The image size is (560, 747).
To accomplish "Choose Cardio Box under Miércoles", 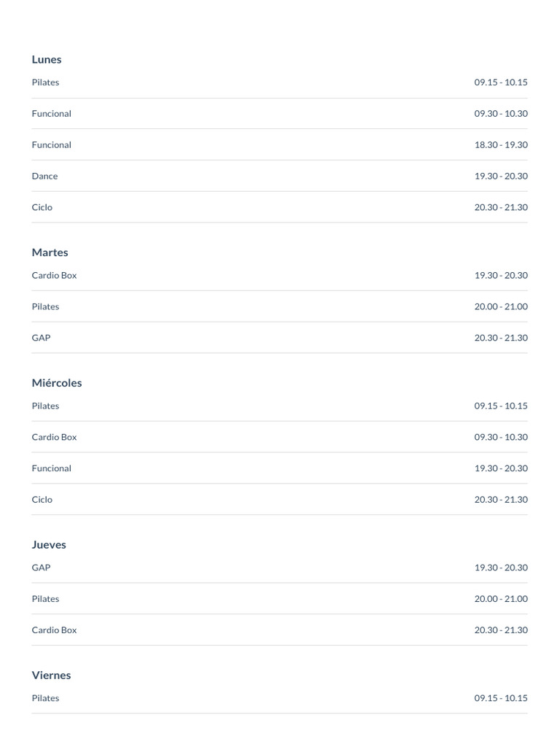I will [x=54, y=438].
